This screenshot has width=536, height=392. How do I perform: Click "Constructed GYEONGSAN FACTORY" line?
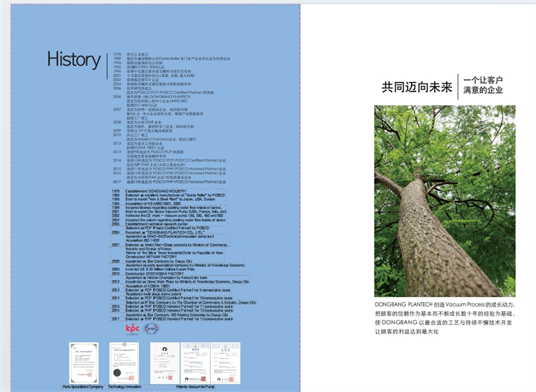coord(154,273)
